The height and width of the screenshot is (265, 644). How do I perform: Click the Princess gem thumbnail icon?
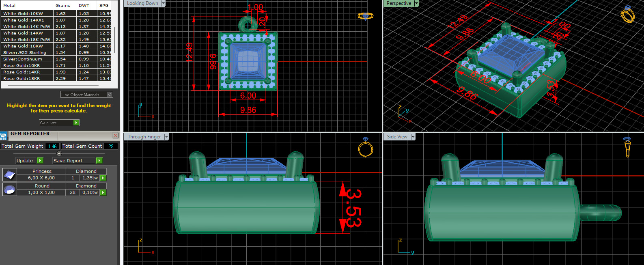pyautogui.click(x=9, y=175)
